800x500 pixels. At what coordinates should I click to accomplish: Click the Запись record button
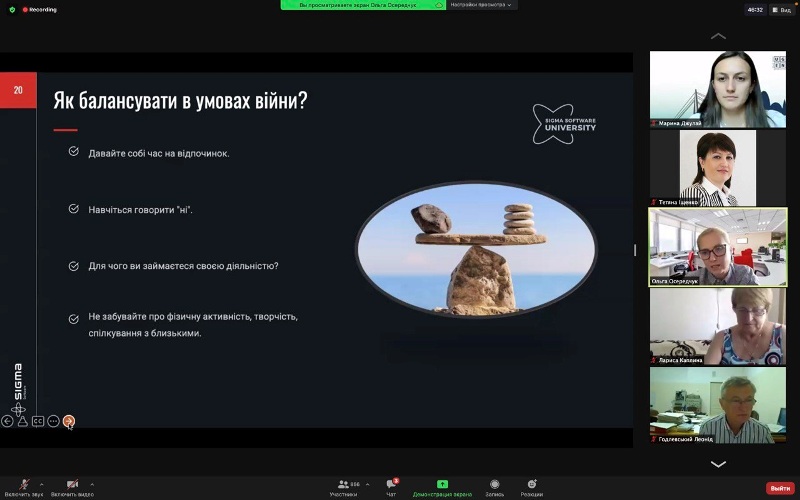pos(494,487)
